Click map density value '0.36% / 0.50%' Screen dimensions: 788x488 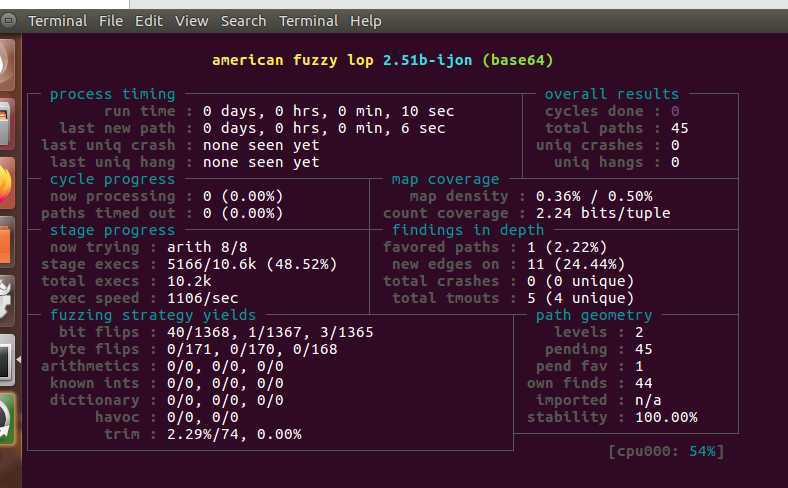(x=594, y=196)
